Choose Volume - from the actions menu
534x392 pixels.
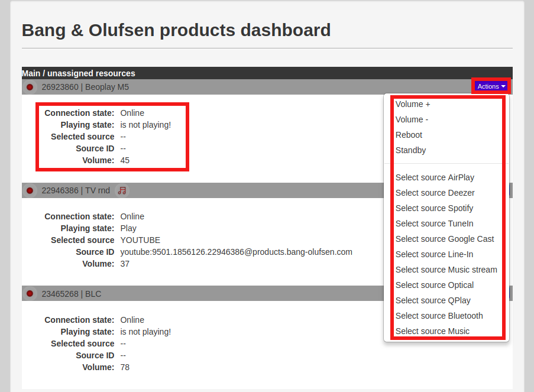click(x=412, y=119)
